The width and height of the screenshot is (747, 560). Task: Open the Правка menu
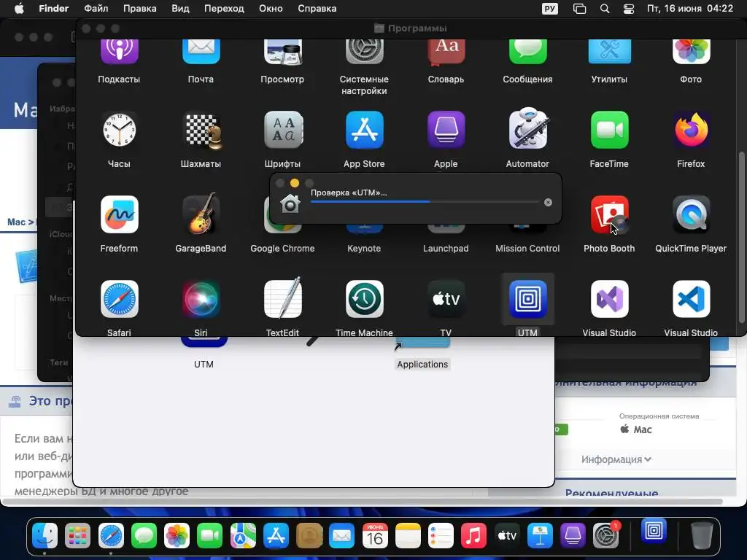[139, 9]
